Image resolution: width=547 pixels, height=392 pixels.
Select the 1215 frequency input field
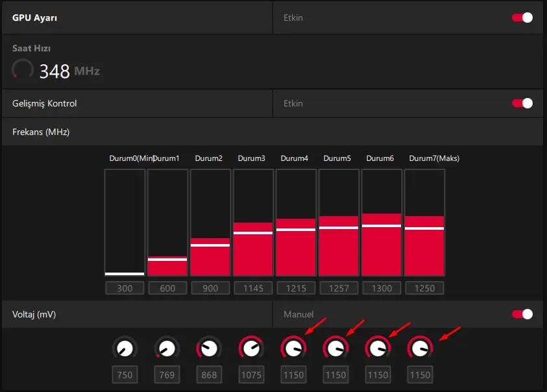tap(296, 288)
